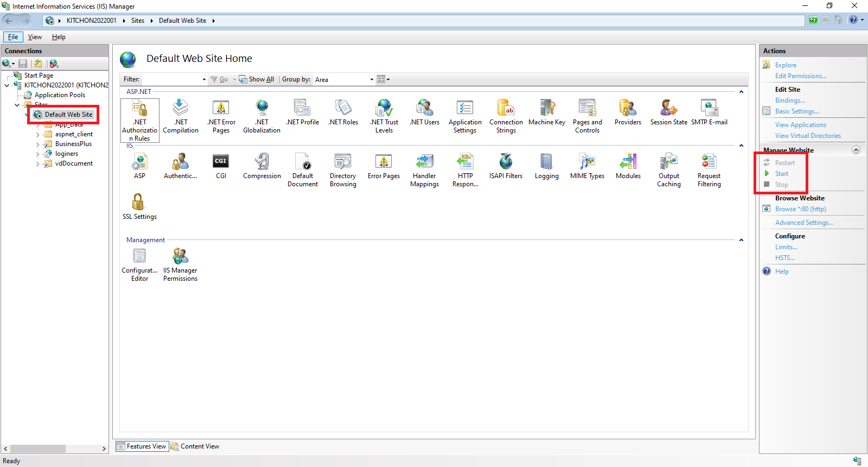Open Output Caching feature
The height and width of the screenshot is (467, 868).
coord(669,170)
